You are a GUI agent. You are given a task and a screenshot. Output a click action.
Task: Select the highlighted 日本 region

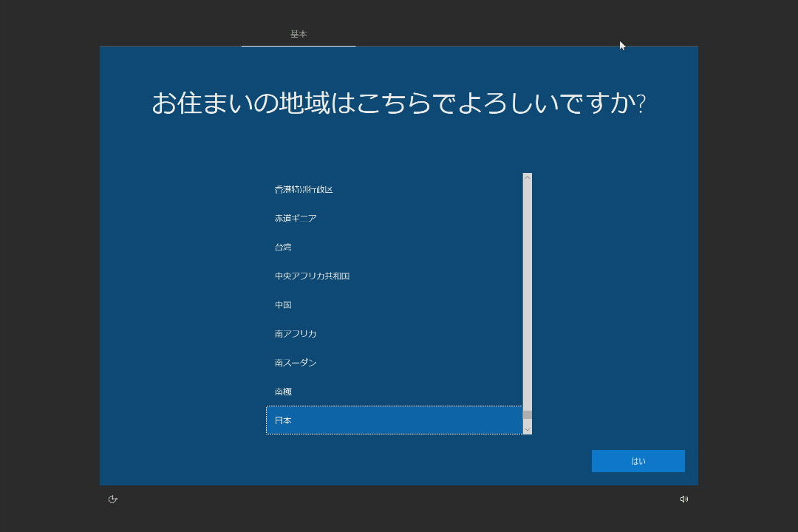(x=395, y=420)
